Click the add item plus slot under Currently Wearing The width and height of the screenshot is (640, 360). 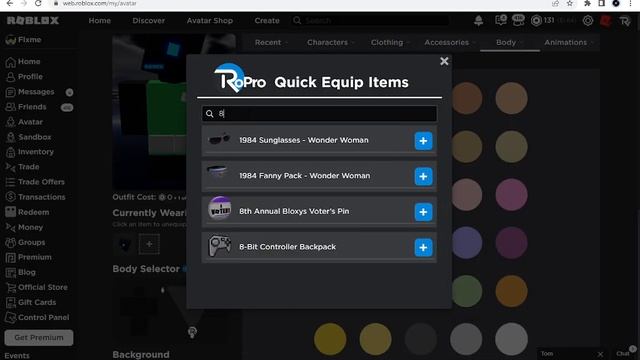(149, 244)
